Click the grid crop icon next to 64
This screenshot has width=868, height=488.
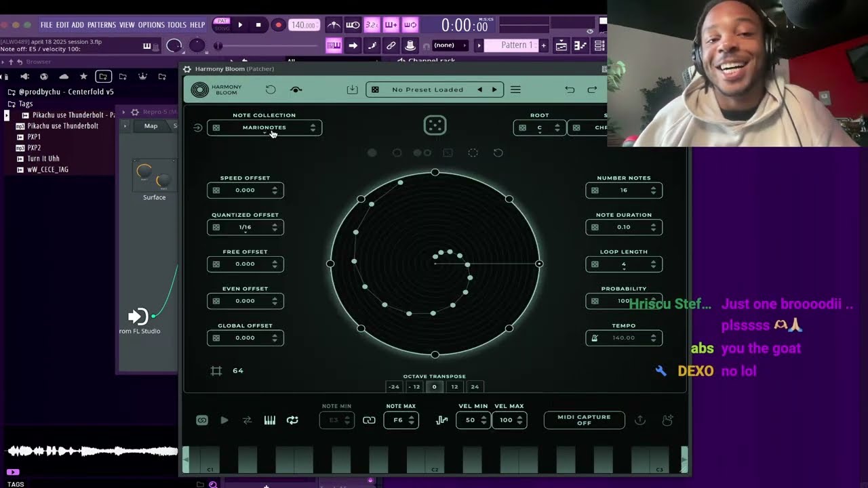pyautogui.click(x=216, y=371)
